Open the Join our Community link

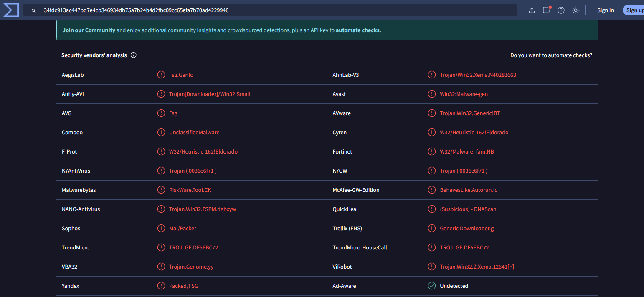tap(89, 30)
